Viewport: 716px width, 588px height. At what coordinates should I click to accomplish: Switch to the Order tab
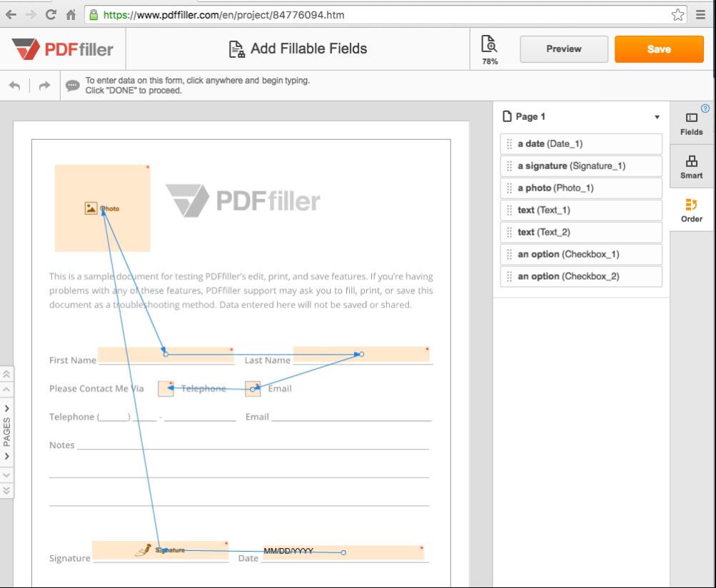point(691,211)
